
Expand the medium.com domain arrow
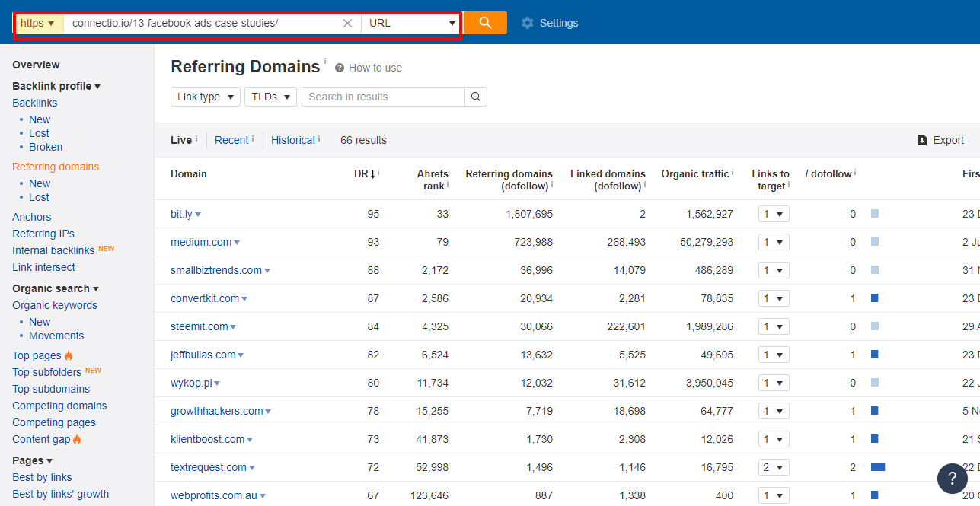click(237, 243)
